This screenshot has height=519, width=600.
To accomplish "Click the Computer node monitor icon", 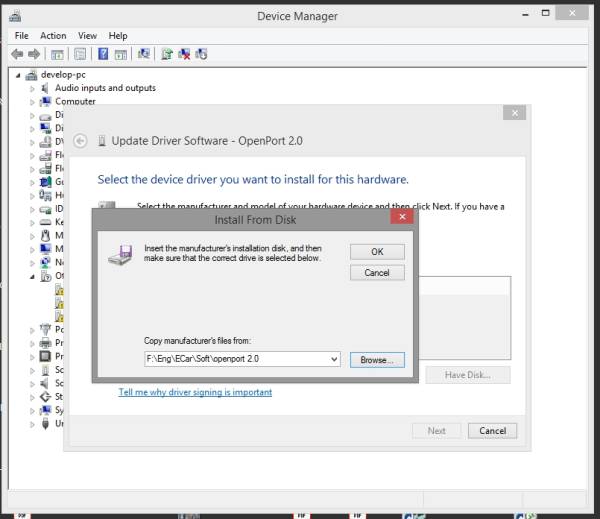I will click(46, 102).
